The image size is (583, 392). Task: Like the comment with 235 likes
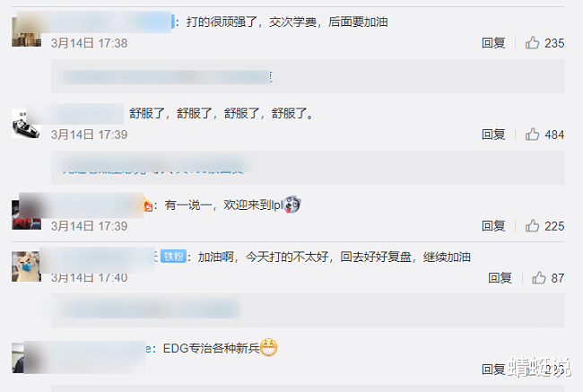point(532,43)
